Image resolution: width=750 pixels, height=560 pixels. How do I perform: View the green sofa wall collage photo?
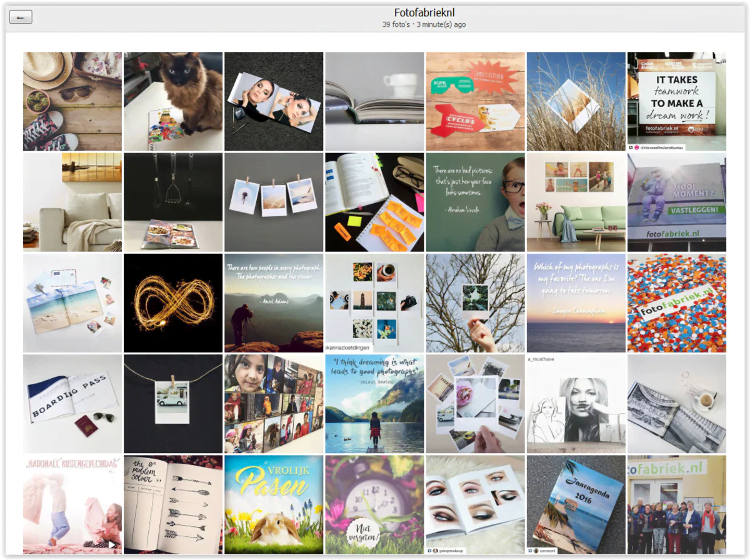point(576,202)
